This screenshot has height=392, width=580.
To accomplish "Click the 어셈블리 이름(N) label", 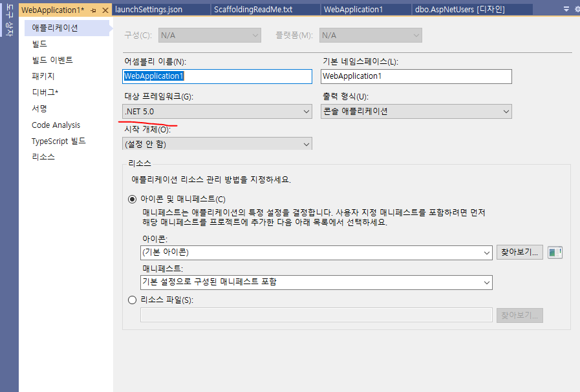I will click(x=155, y=62).
